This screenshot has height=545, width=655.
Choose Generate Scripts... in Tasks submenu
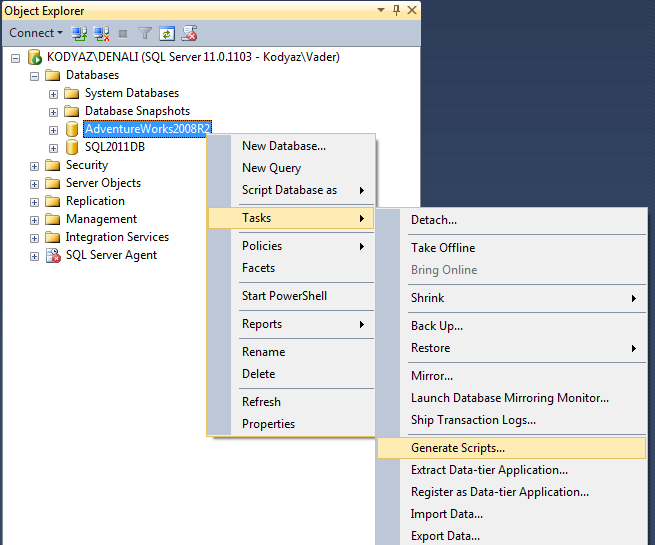[x=511, y=448]
